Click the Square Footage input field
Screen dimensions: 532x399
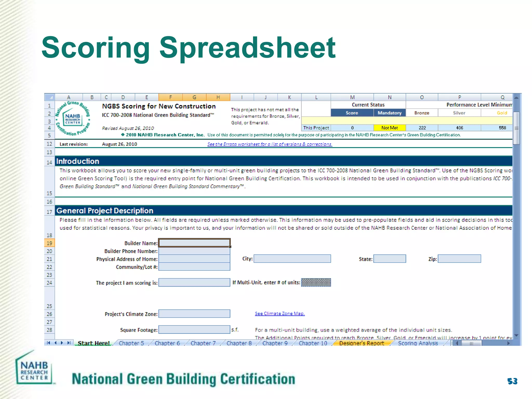pyautogui.click(x=194, y=330)
